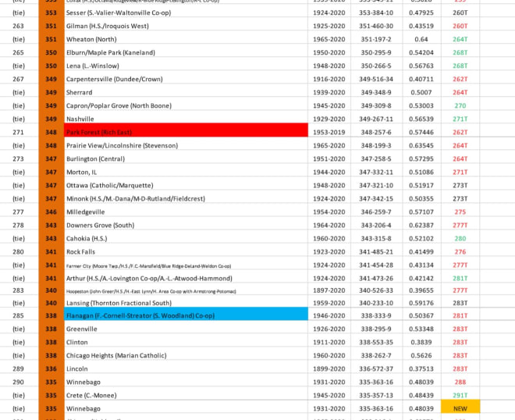Select 'Ottawa (Catholic/Marquette)' cell
Image resolution: width=515 pixels, height=420 pixels.
[x=186, y=186]
